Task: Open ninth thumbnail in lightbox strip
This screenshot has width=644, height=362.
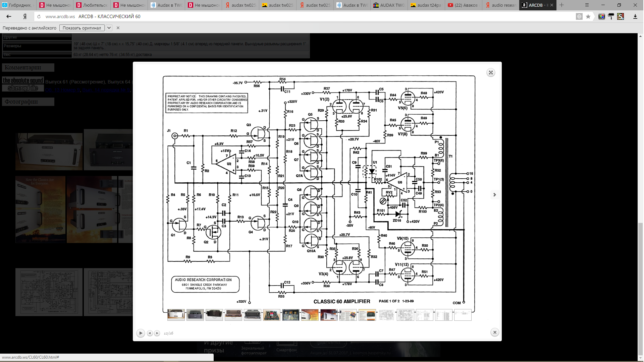Action: pyautogui.click(x=329, y=315)
